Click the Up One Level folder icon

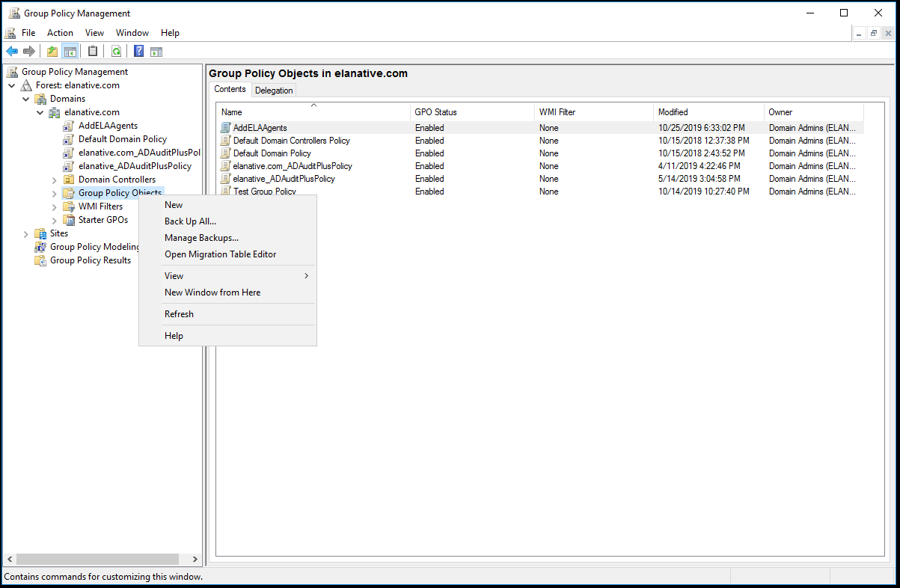tap(52, 52)
